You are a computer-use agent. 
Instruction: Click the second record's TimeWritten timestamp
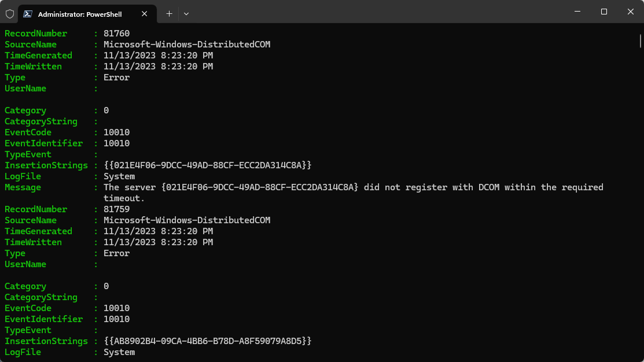[158, 242]
